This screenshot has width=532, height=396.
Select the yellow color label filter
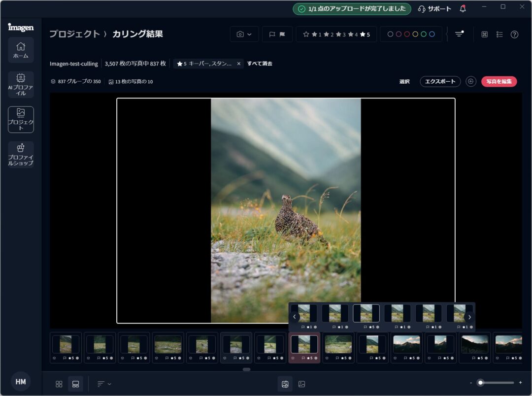click(x=415, y=34)
